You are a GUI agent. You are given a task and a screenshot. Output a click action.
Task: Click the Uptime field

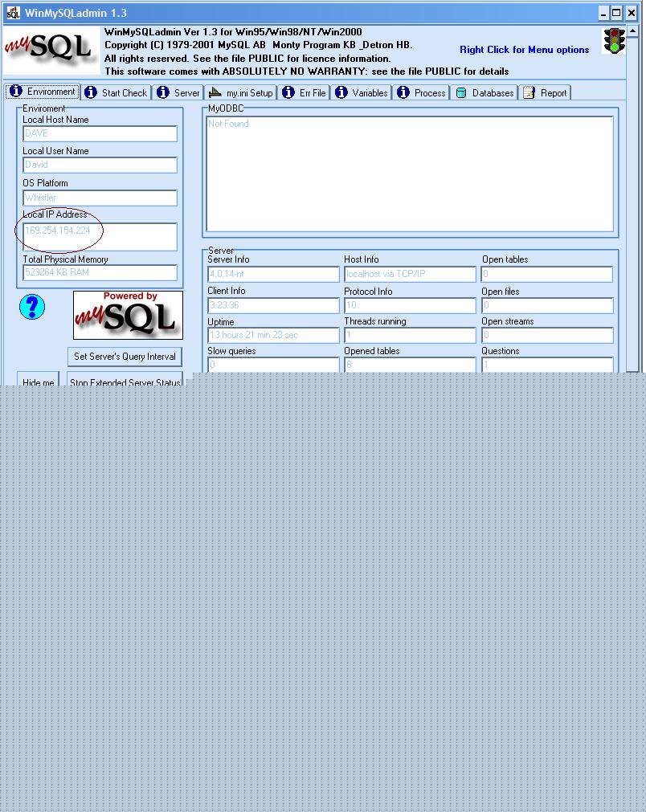tap(273, 336)
